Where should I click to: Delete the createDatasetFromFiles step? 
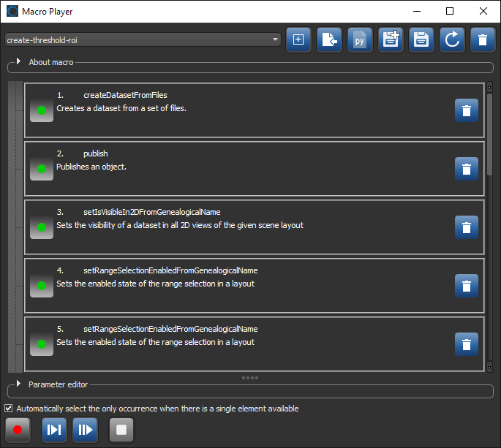(x=466, y=111)
